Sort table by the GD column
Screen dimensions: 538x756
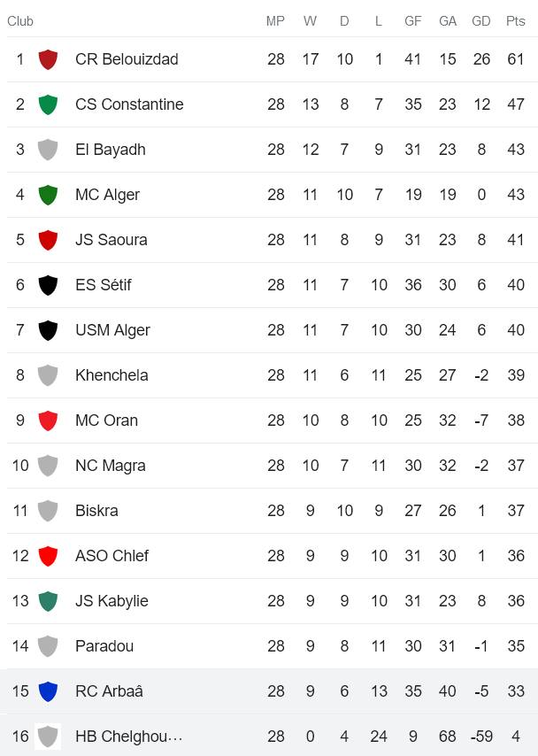click(x=481, y=20)
